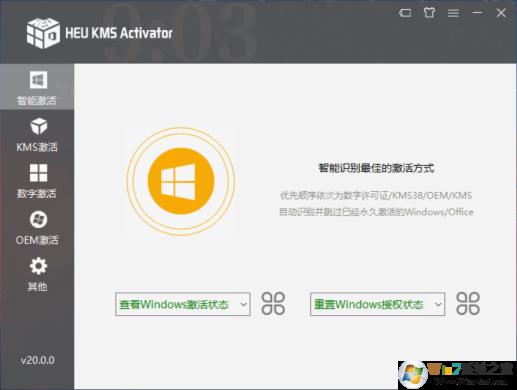Screen dimensions: 517x390
Task: Click the run icon beside 重置Windows授权状态
Action: click(468, 304)
